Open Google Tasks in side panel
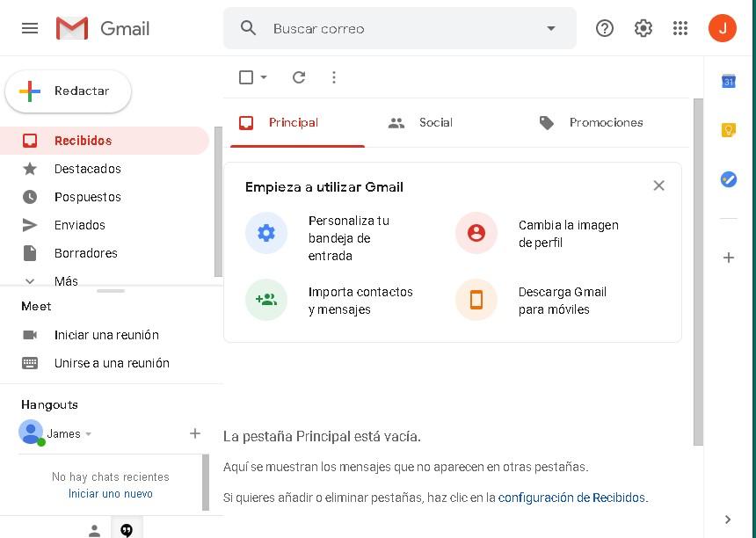 [728, 179]
